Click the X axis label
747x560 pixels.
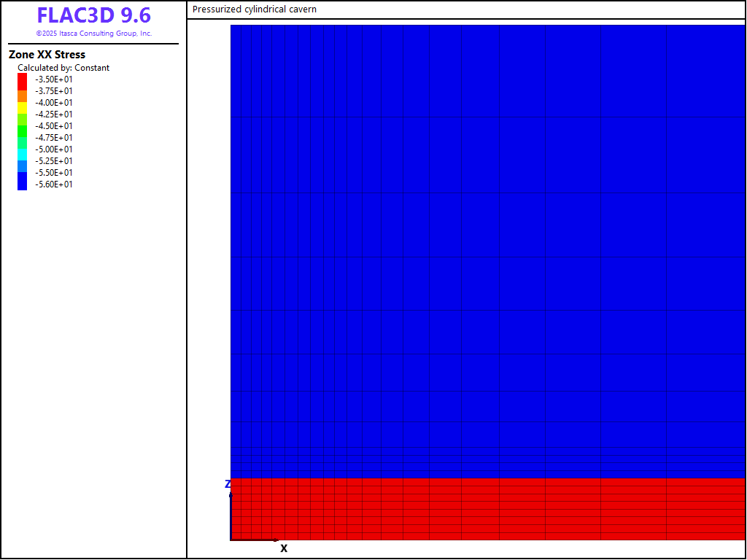tap(284, 548)
